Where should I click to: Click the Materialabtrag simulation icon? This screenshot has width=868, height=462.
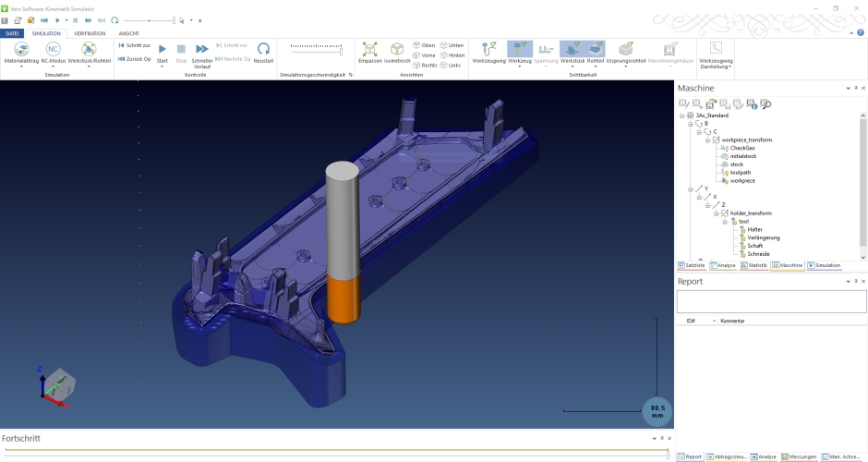pos(21,49)
